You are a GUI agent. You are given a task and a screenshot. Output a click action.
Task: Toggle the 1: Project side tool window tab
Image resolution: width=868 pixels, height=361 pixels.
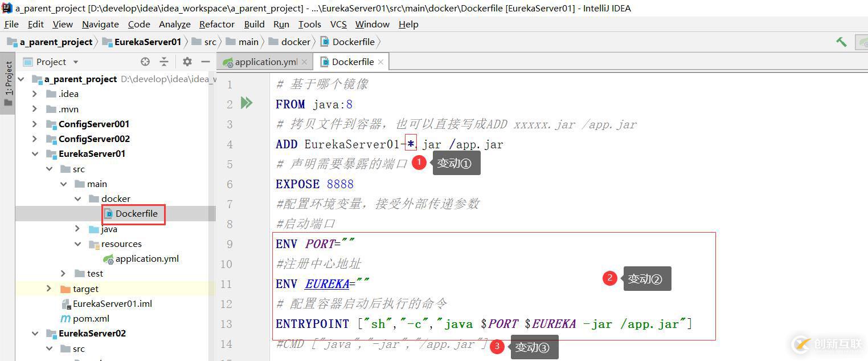pos(8,84)
